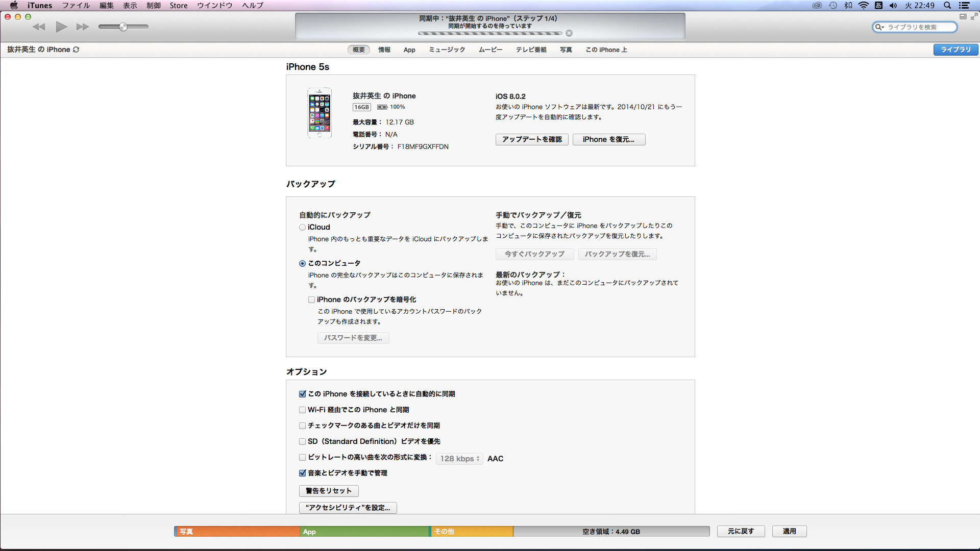This screenshot has height=551, width=980.
Task: Adjust the volume slider knob
Action: [123, 27]
